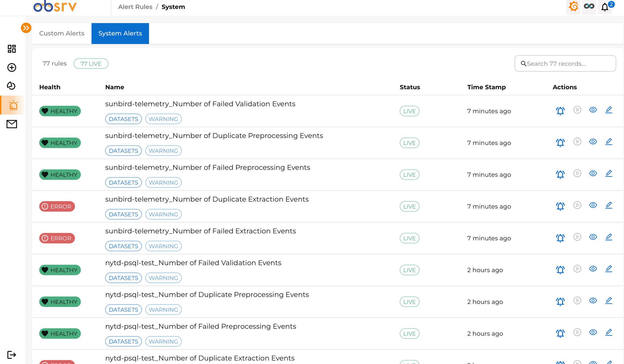The height and width of the screenshot is (364, 624).
Task: Click the infinity-shaped icon in top bar
Action: (x=589, y=6)
